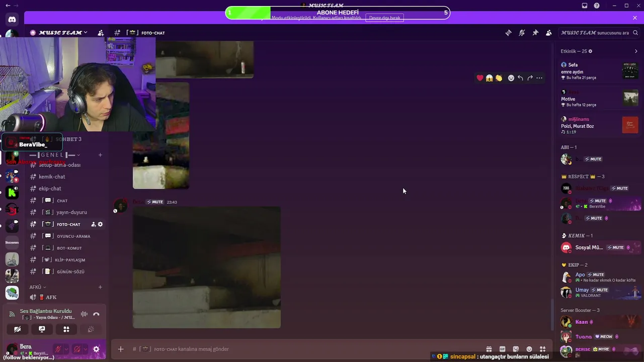Collapse the GENEL channel category
The image size is (644, 362).
[54, 155]
